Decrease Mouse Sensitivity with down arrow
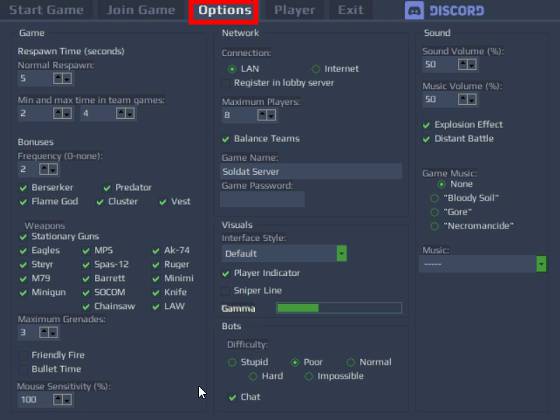 pyautogui.click(x=67, y=400)
